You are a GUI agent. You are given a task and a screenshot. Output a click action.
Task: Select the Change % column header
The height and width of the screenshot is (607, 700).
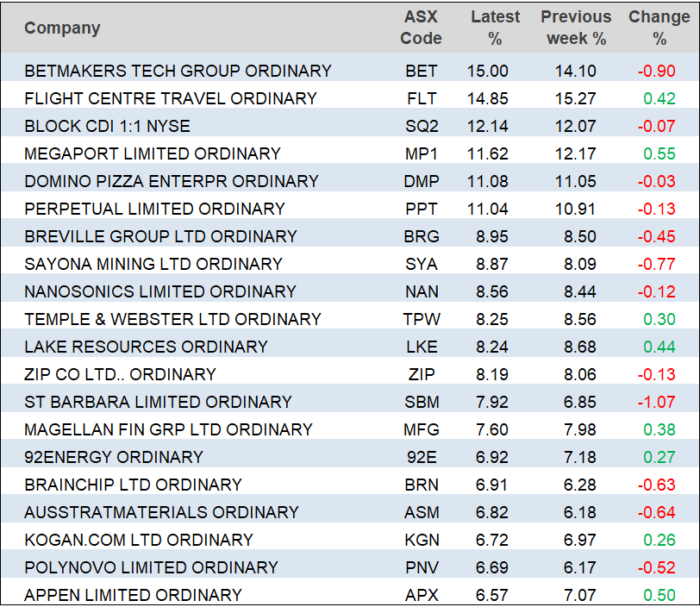[x=659, y=28]
